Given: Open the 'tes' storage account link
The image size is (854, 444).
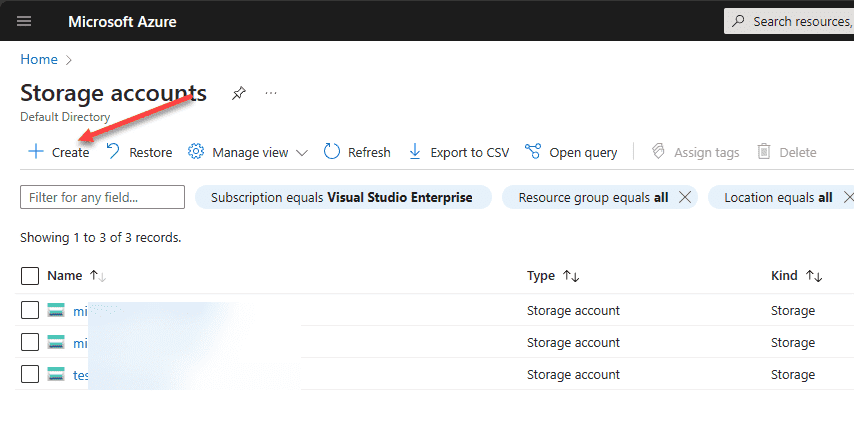Looking at the screenshot, I should click(81, 375).
